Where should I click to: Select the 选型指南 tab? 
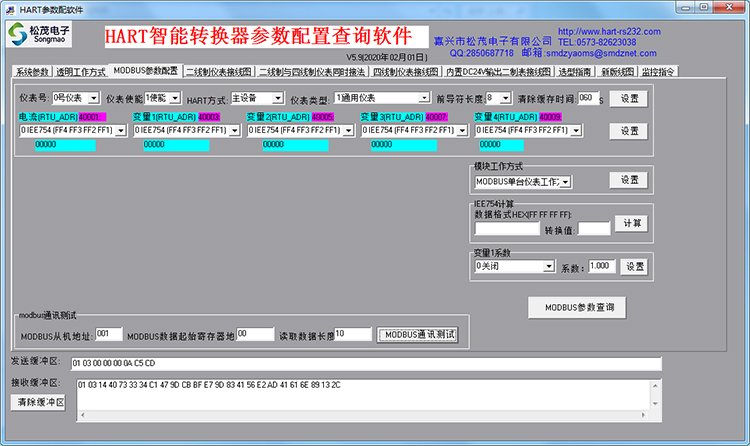point(575,72)
